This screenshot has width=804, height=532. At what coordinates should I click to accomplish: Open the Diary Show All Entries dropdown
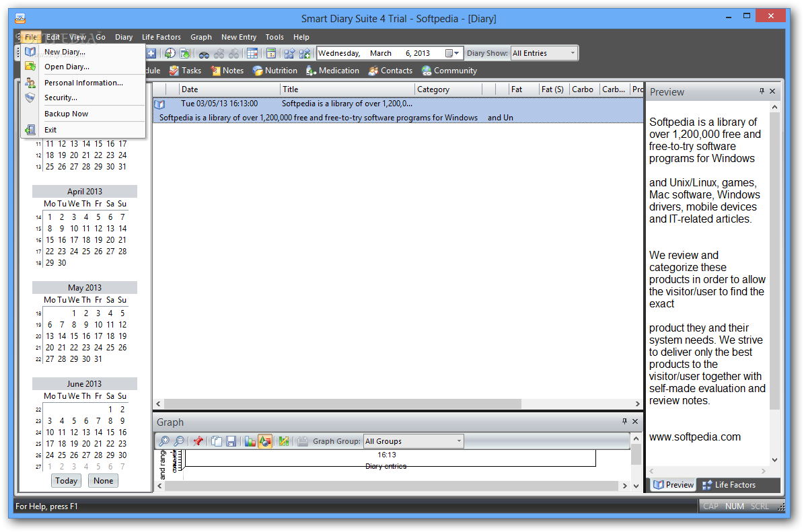click(544, 53)
